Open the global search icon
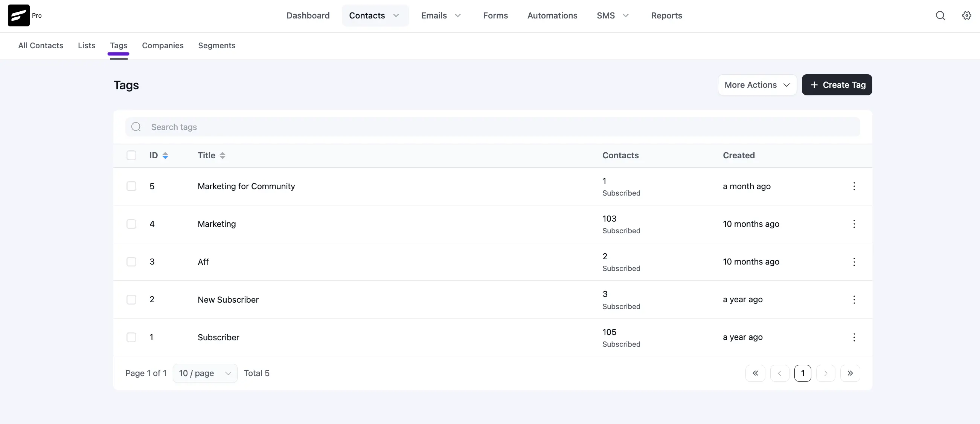980x424 pixels. [940, 15]
